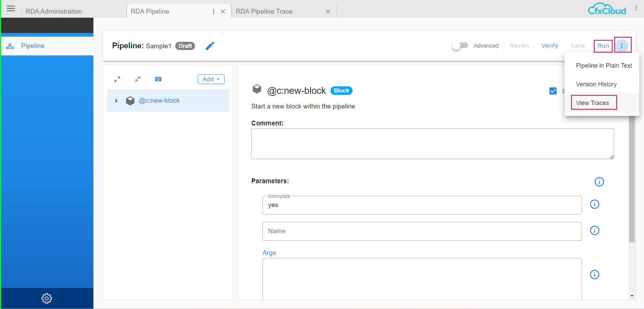The height and width of the screenshot is (309, 644).
Task: Switch to the RDA Pipeline Trace tab
Action: [x=264, y=12]
